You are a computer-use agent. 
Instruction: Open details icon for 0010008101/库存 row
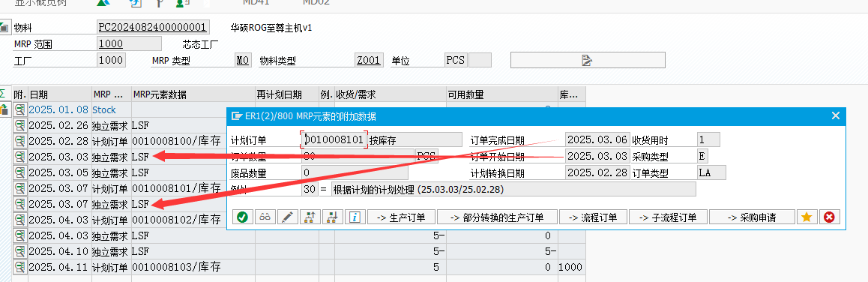tap(20, 188)
